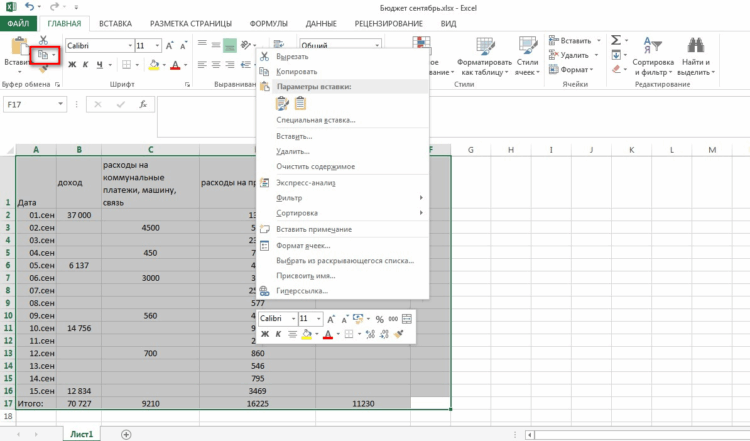Click the Undo arrow in quick access toolbar

click(30, 7)
